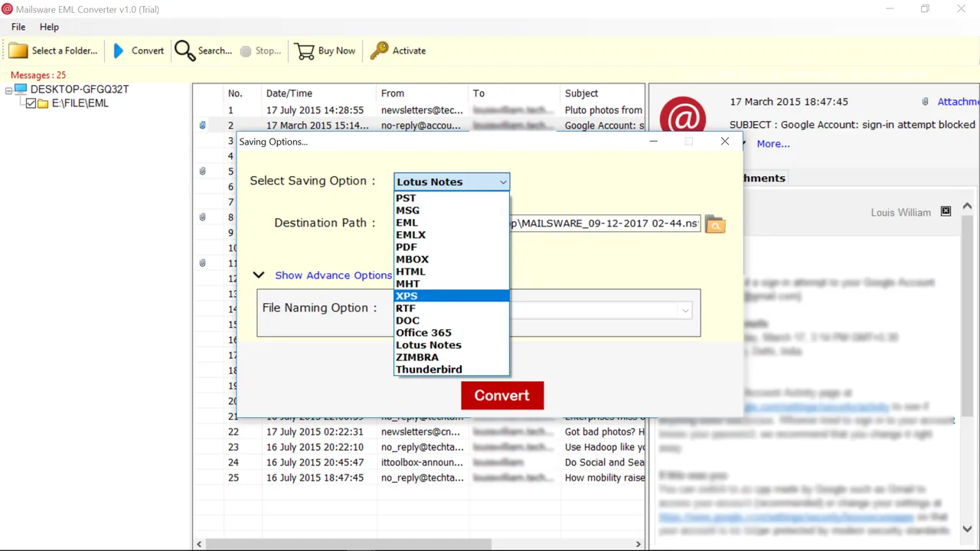Select DOC from the format list
The width and height of the screenshot is (980, 551).
click(452, 320)
